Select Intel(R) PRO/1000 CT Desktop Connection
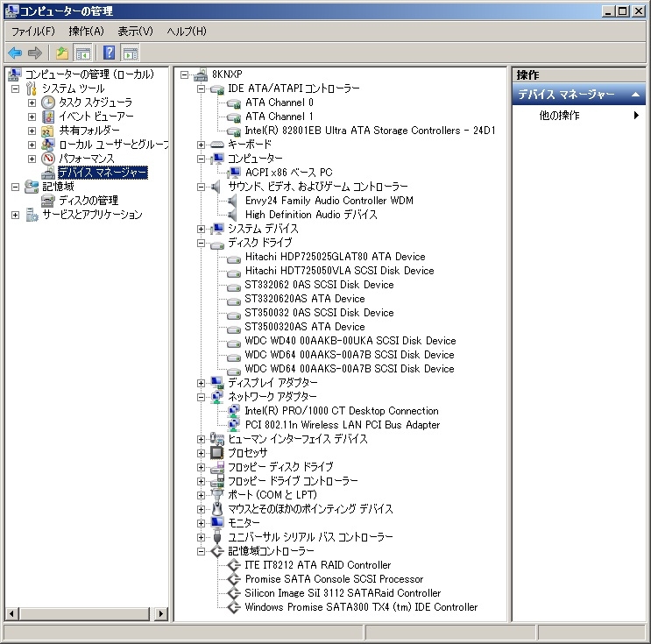 [342, 411]
